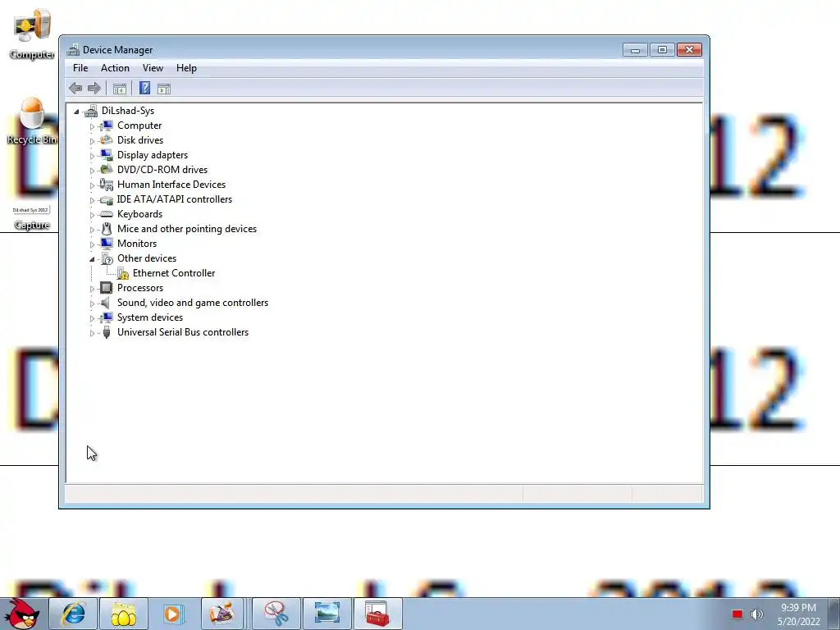The width and height of the screenshot is (840, 630).
Task: Expand the Human Interface Devices arrow
Action: [x=92, y=185]
